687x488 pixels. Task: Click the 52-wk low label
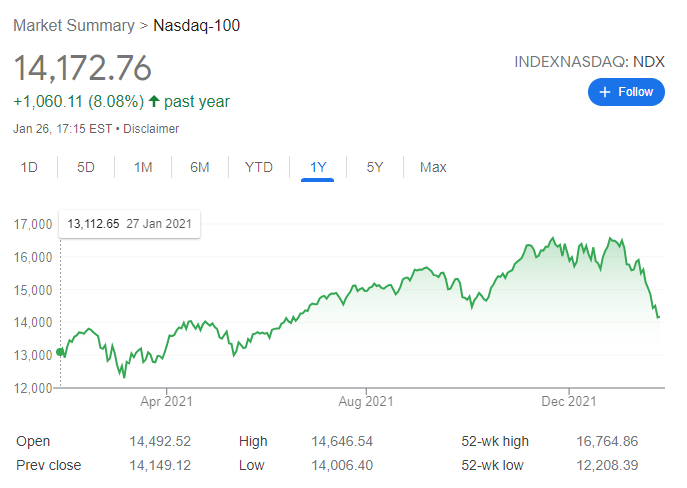click(492, 465)
